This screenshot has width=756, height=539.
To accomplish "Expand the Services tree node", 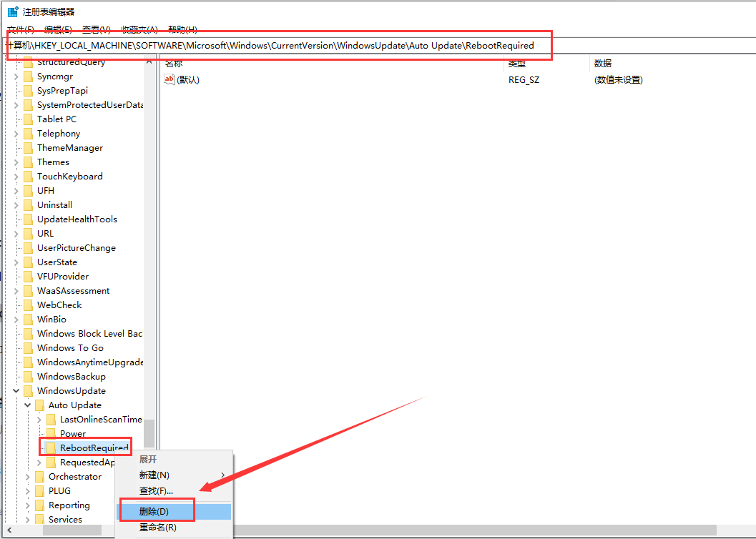I will click(x=27, y=519).
